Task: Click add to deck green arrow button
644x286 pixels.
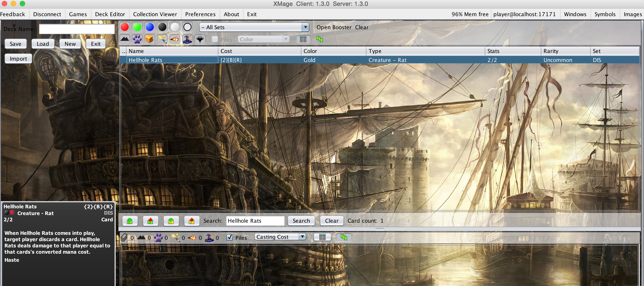Action: click(x=130, y=221)
